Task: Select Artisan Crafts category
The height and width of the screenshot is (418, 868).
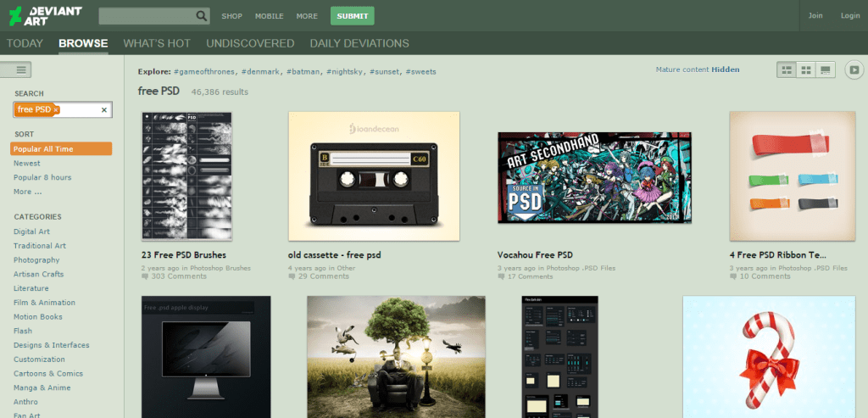Action: (x=39, y=274)
